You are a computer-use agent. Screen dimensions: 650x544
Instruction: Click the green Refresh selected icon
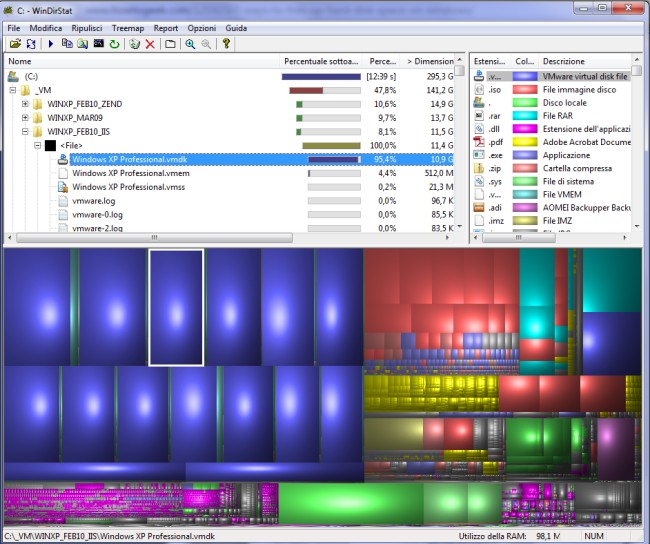114,44
